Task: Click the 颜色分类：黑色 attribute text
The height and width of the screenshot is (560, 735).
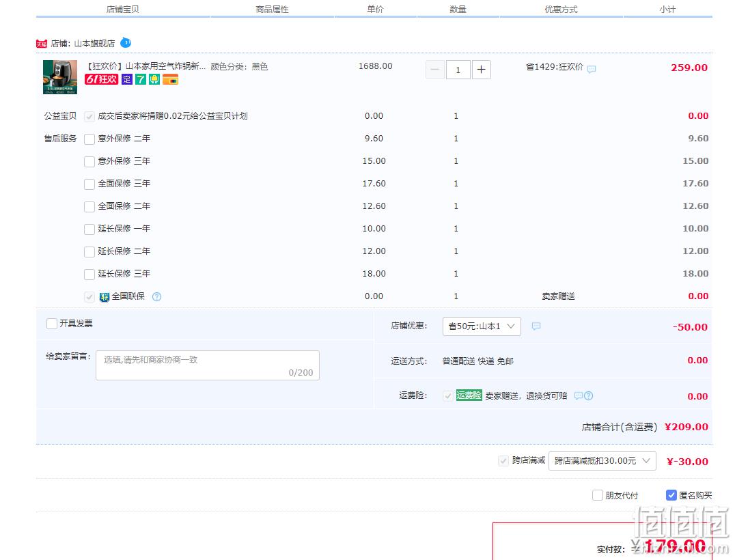Action: point(239,66)
